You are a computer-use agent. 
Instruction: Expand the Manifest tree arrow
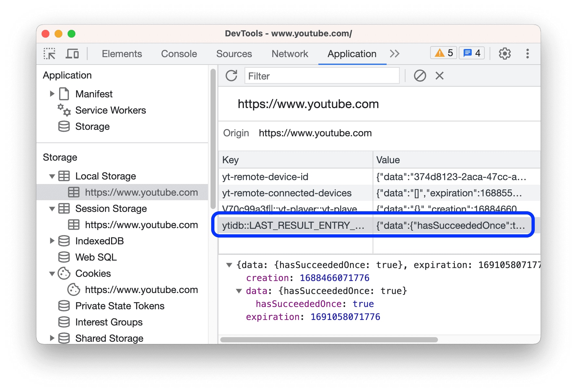[52, 94]
